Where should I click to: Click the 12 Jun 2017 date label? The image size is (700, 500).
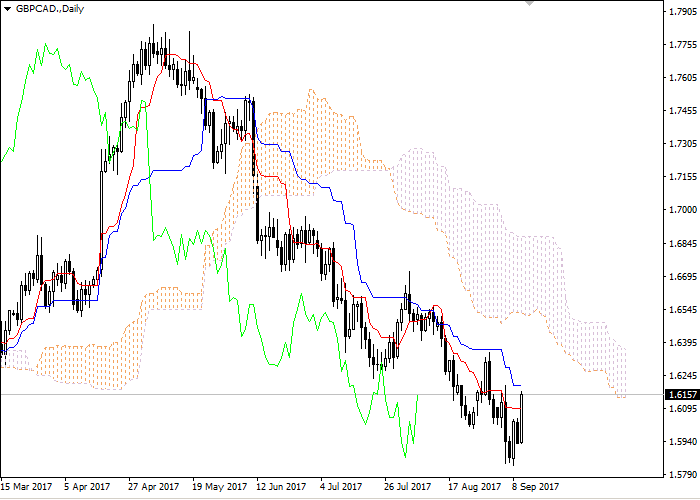[281, 487]
